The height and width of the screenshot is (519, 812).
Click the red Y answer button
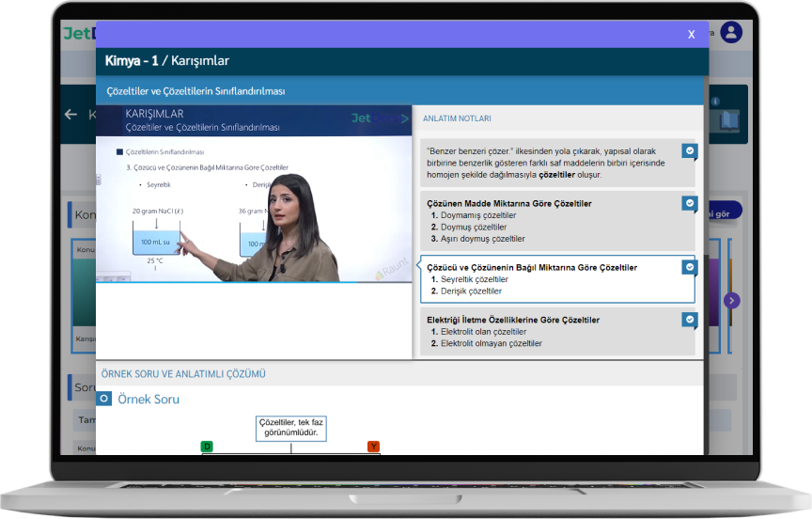pyautogui.click(x=373, y=447)
